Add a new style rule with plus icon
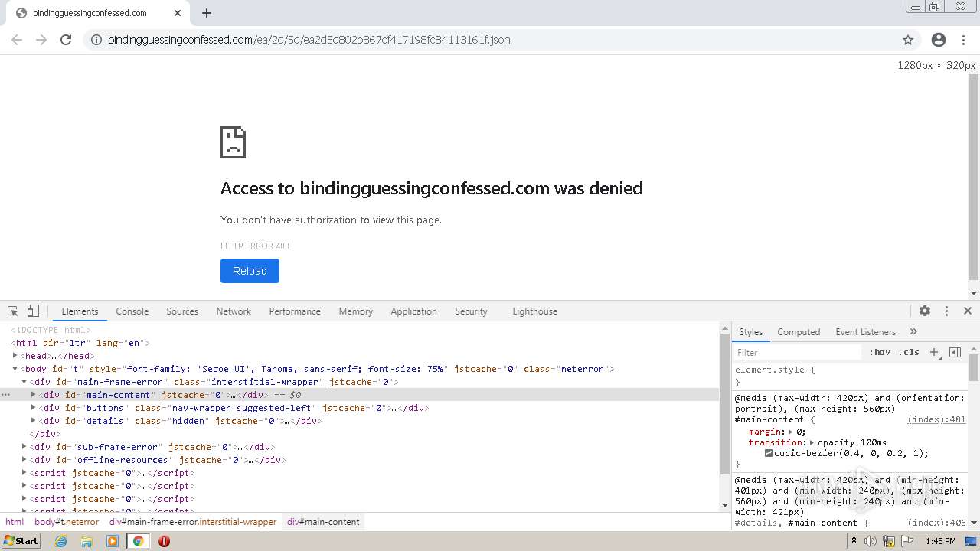 pos(934,352)
